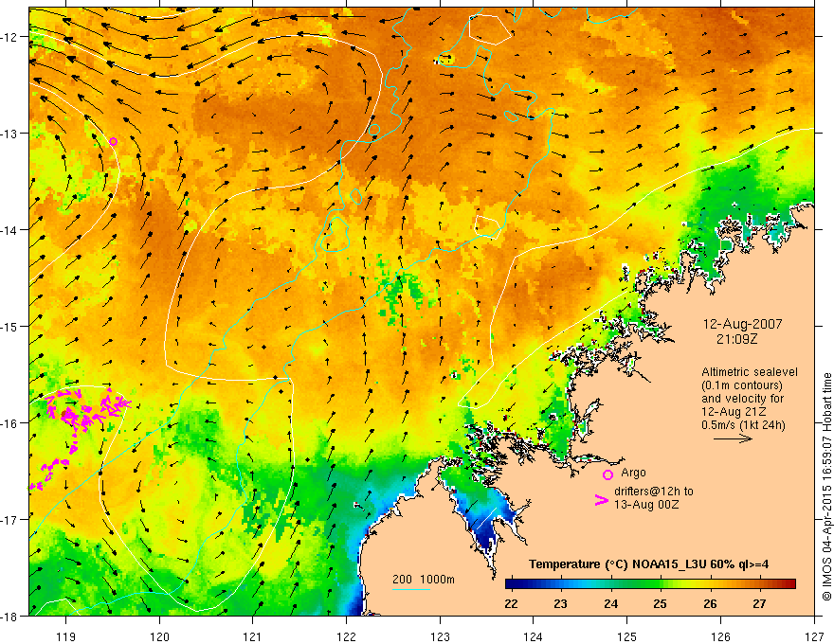Click longitude axis label '127'
Image resolution: width=834 pixels, height=644 pixels.
click(x=814, y=636)
